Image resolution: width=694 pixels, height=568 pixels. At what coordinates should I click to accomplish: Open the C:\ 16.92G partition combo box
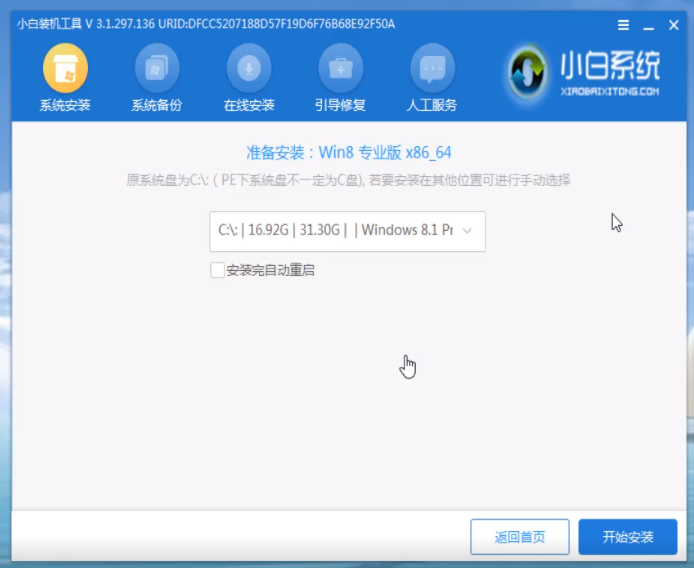[335, 231]
